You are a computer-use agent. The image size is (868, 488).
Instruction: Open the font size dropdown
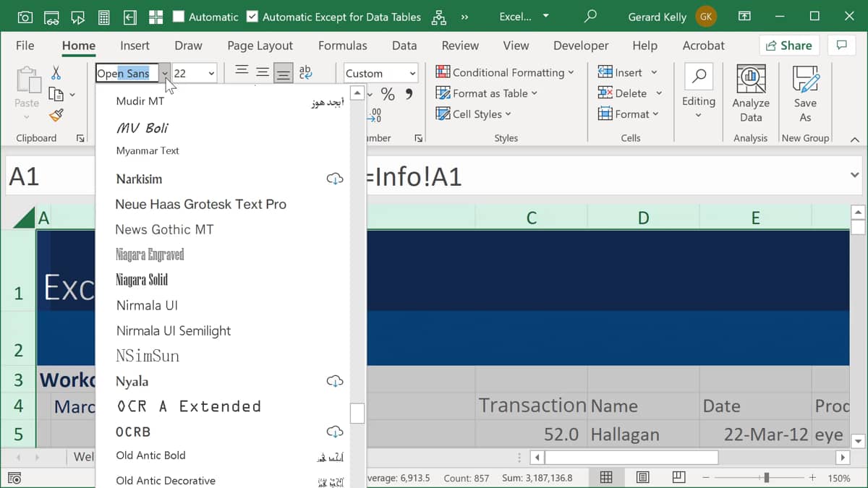coord(211,73)
